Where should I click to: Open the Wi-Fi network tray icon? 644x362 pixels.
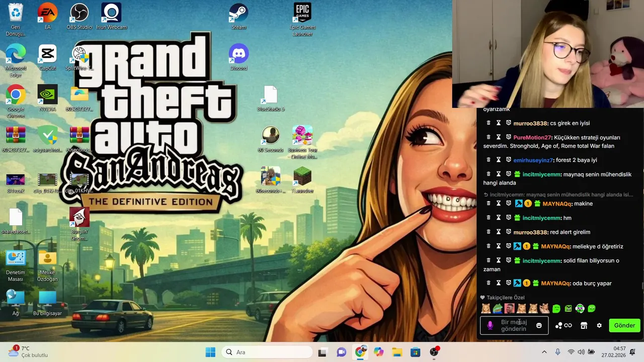click(x=571, y=352)
